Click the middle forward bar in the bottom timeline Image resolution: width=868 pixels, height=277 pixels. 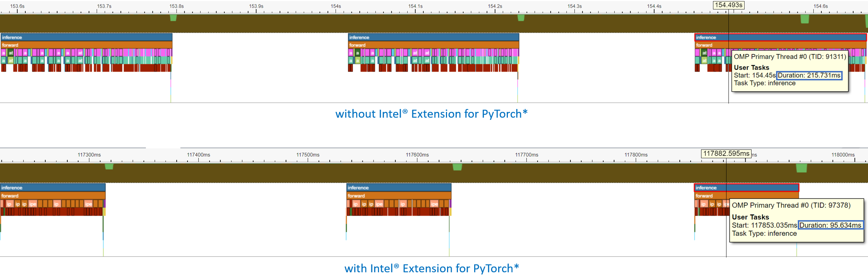[399, 196]
